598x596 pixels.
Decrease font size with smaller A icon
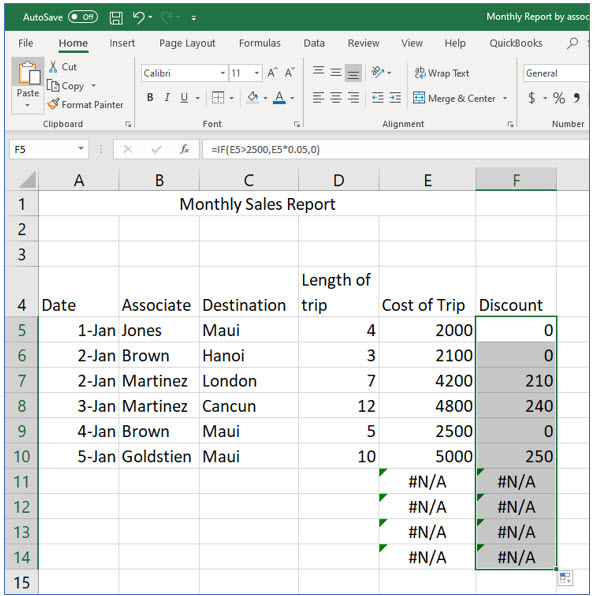(290, 72)
